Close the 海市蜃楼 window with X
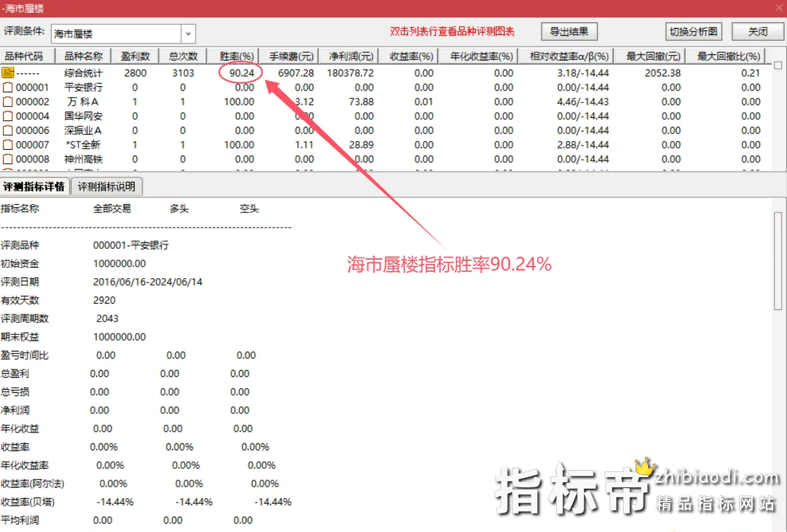 point(779,8)
